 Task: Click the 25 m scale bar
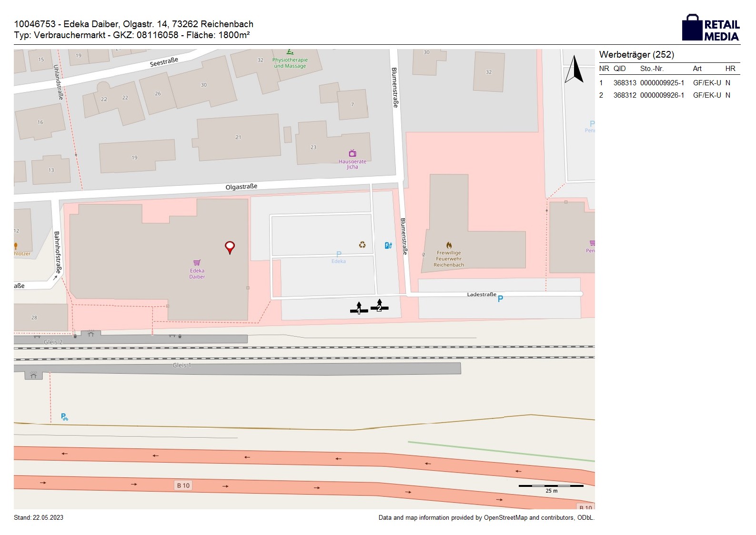[551, 486]
